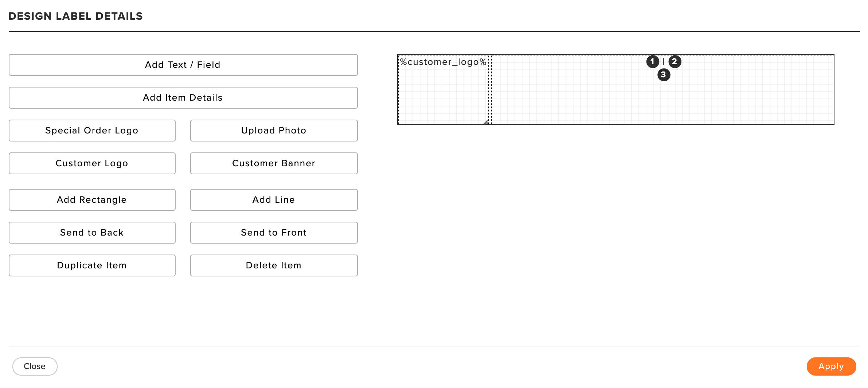This screenshot has width=868, height=388.
Task: Click the logo box resize handle corner
Action: 485,122
